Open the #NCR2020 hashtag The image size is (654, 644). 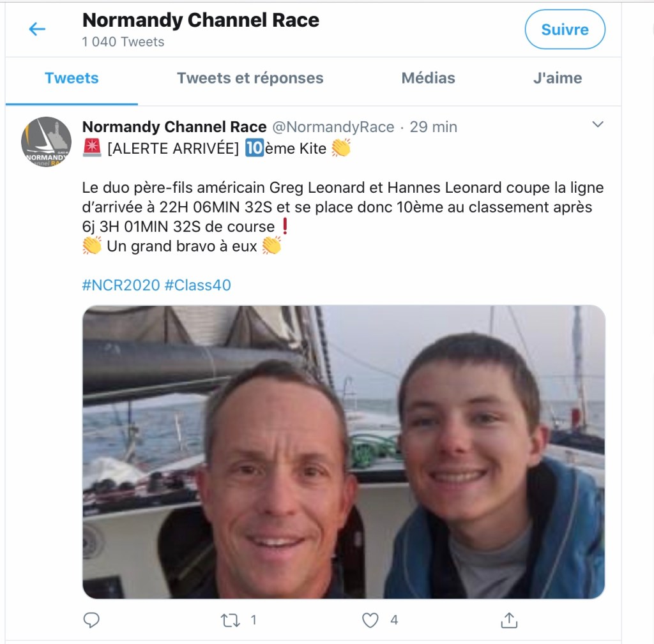click(x=121, y=285)
